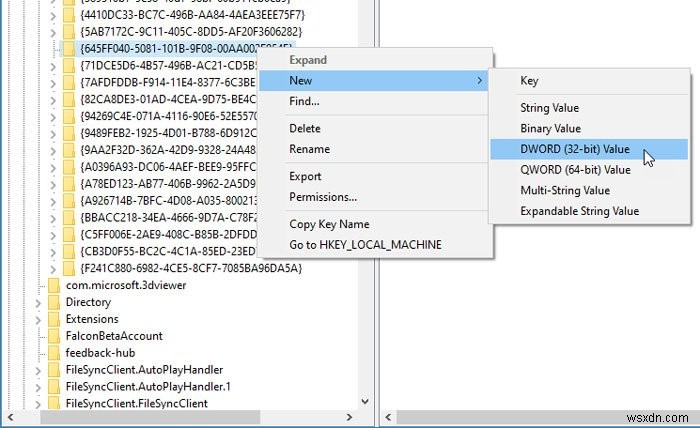
Task: Expand the {4410DC33-BC7C-496B key node
Action: tap(53, 16)
